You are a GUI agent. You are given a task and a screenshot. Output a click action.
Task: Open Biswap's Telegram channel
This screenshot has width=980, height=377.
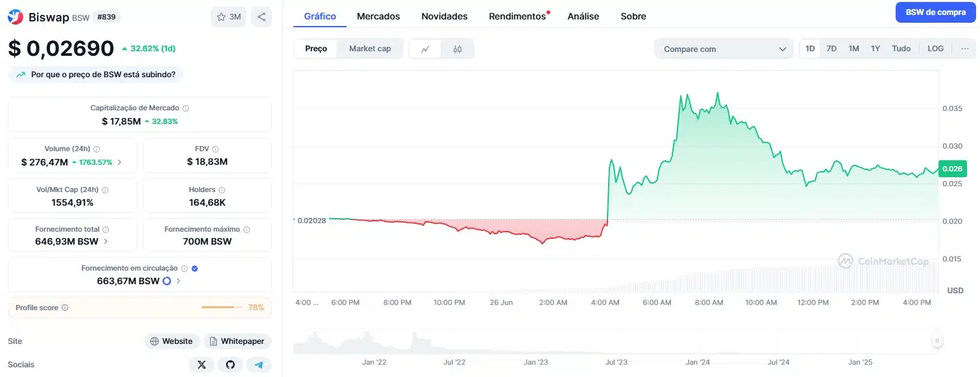pyautogui.click(x=259, y=364)
